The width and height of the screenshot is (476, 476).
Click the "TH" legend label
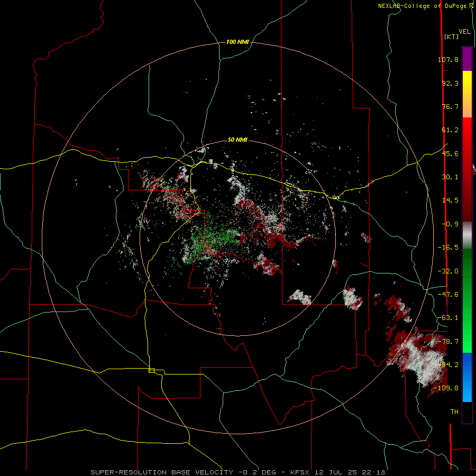454,412
